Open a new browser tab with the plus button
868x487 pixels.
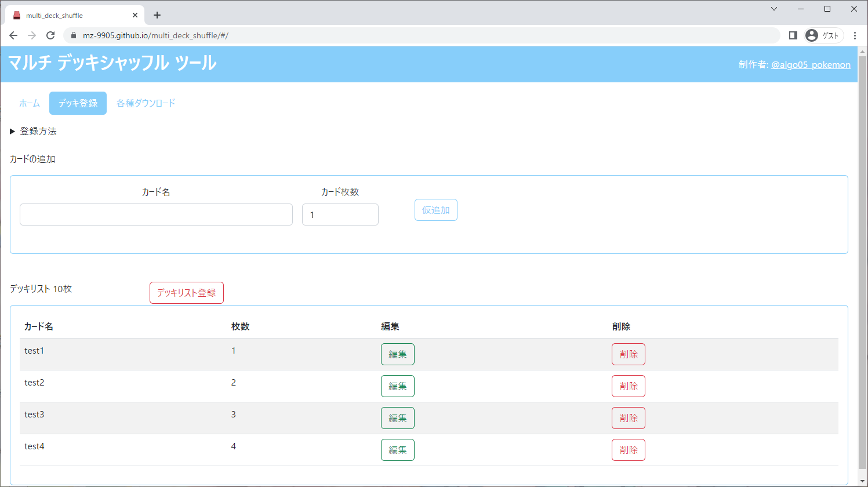click(x=157, y=14)
